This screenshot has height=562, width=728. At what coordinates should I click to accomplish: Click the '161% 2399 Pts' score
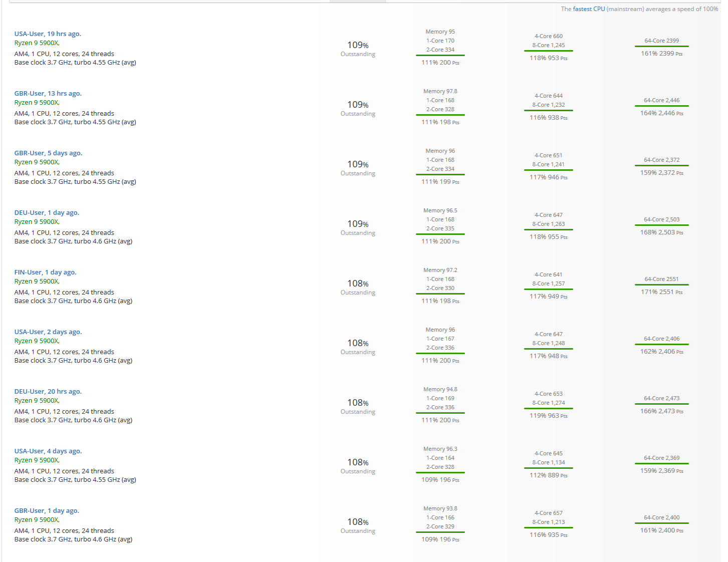tap(661, 54)
